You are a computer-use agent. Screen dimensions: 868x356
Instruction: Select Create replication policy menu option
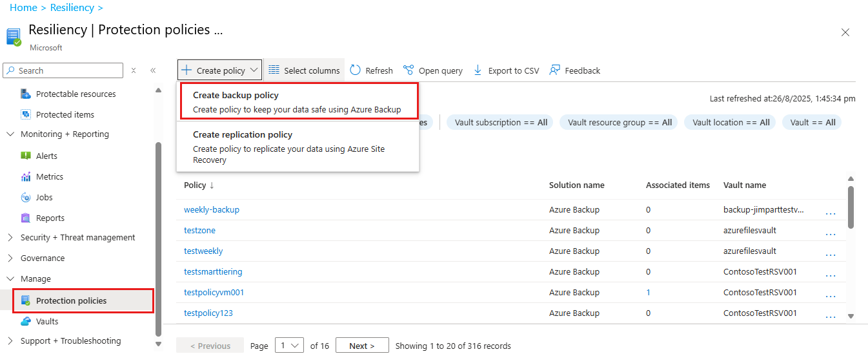298,147
